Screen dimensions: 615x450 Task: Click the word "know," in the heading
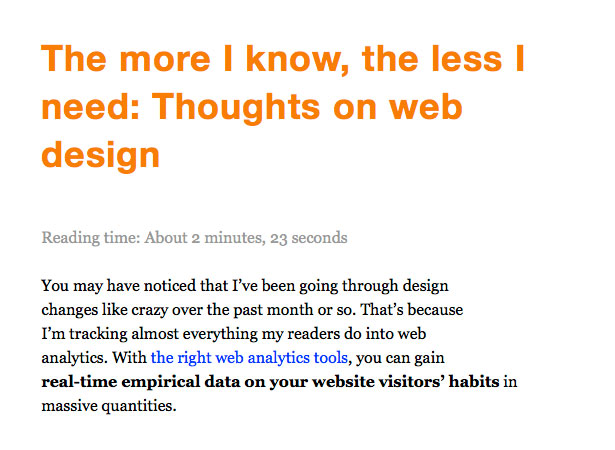tap(297, 59)
